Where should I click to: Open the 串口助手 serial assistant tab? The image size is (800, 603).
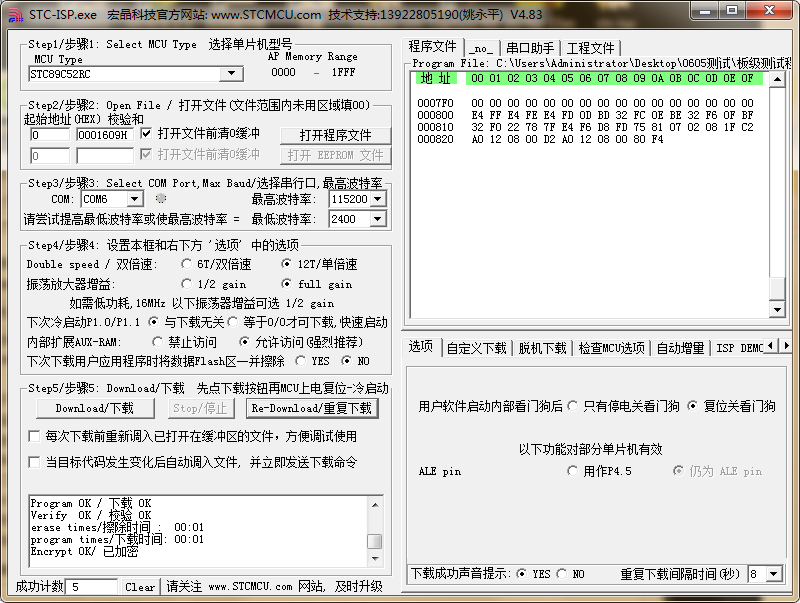pos(530,48)
